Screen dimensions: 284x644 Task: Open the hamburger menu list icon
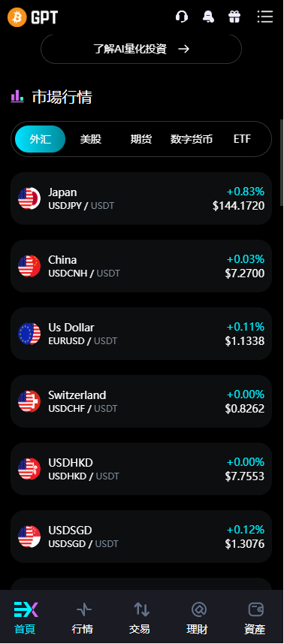(x=265, y=17)
